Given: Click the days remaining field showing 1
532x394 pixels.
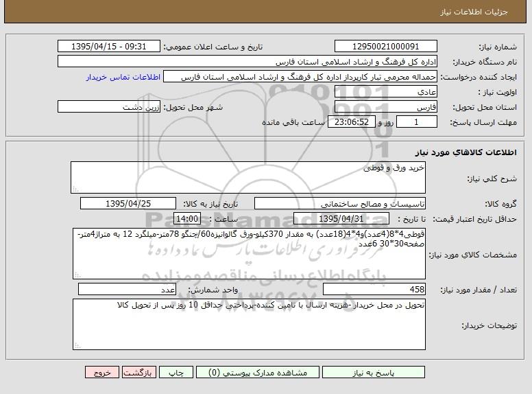Looking at the screenshot, I should [x=417, y=122].
